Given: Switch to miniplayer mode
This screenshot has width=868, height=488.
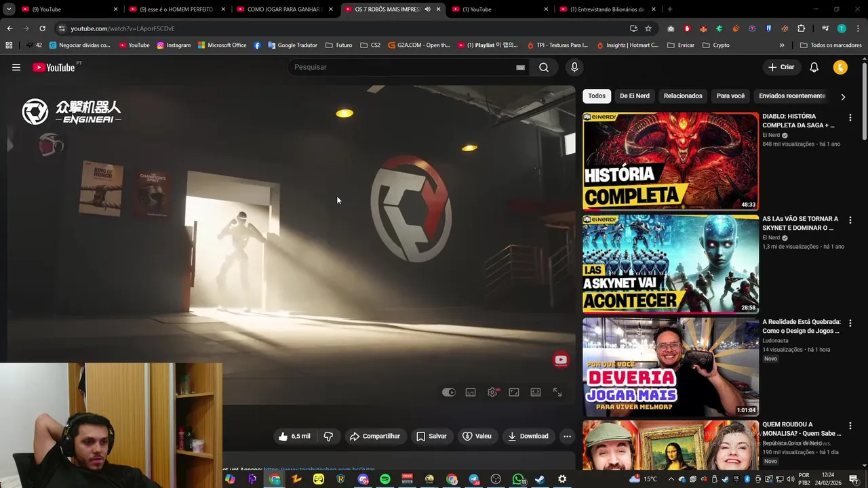Looking at the screenshot, I should (x=514, y=392).
